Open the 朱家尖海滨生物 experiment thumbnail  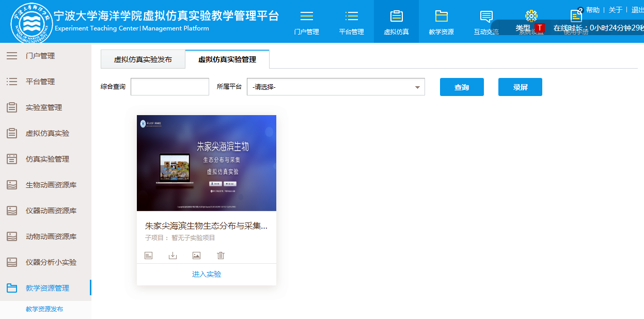(x=207, y=163)
